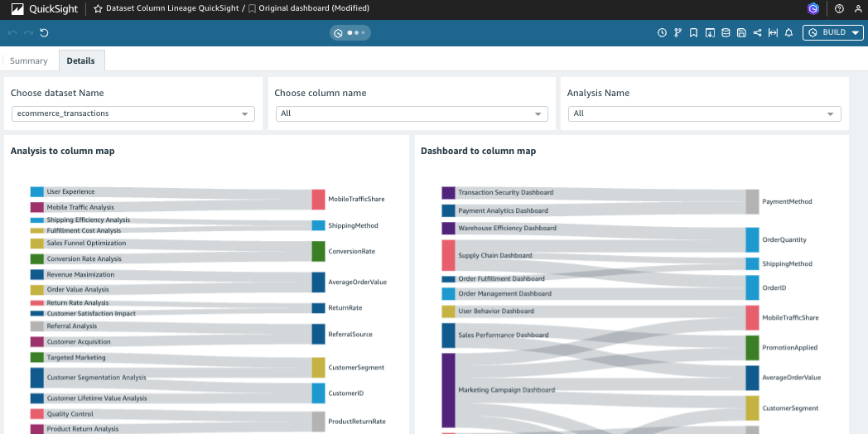Viewport: 868px width, 434px height.
Task: Select User Behavior Dashboard label
Action: (x=496, y=311)
